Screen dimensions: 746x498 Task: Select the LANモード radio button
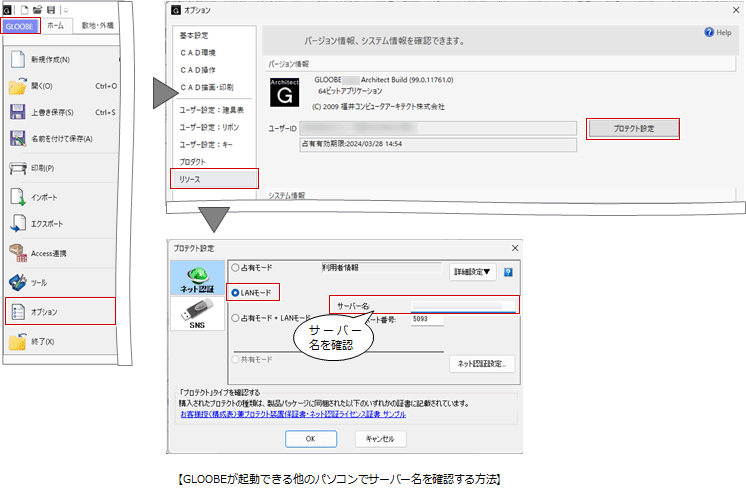(x=236, y=293)
